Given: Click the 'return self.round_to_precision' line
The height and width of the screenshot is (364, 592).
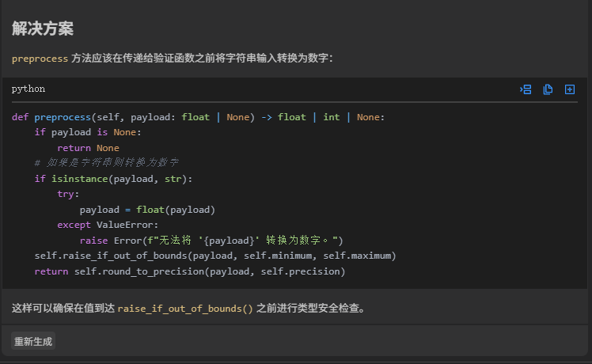Looking at the screenshot, I should click(x=190, y=271).
